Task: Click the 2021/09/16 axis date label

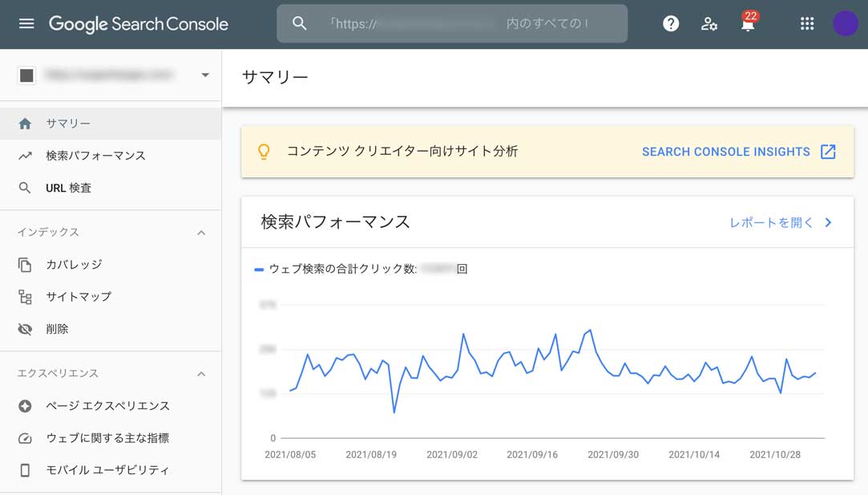Action: coord(532,455)
